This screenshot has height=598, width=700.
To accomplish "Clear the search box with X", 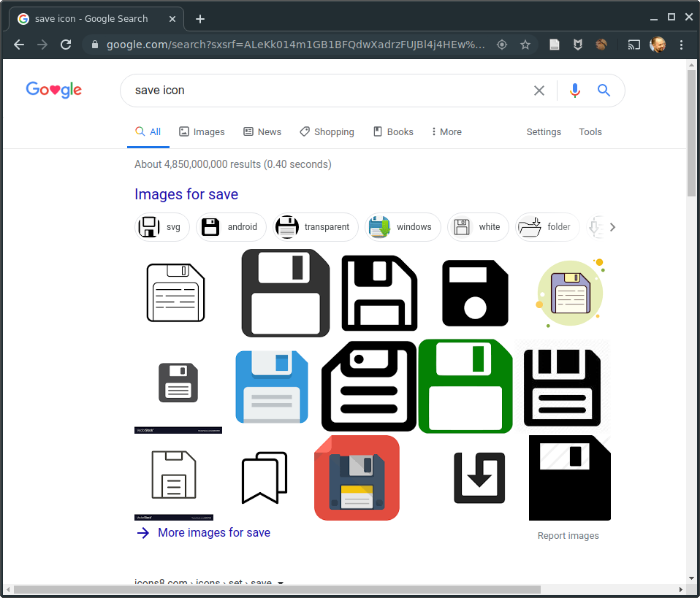I will 539,91.
